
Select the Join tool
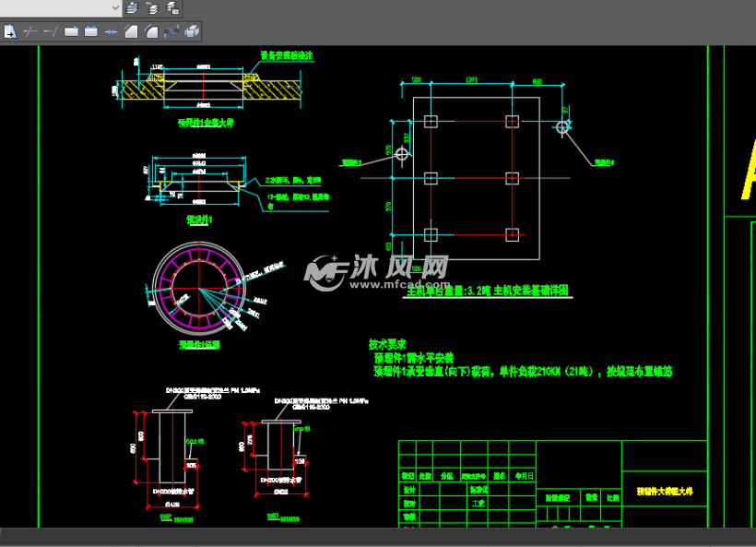point(111,31)
